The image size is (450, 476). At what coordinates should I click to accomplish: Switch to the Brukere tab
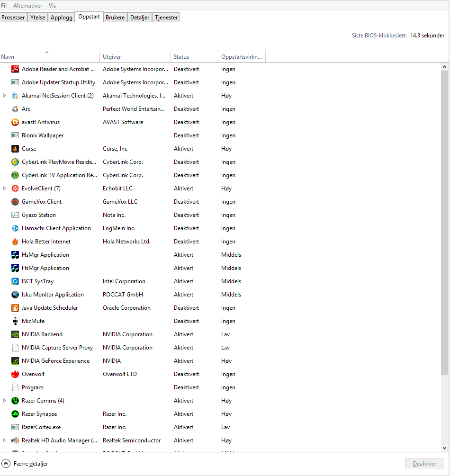[x=115, y=18]
